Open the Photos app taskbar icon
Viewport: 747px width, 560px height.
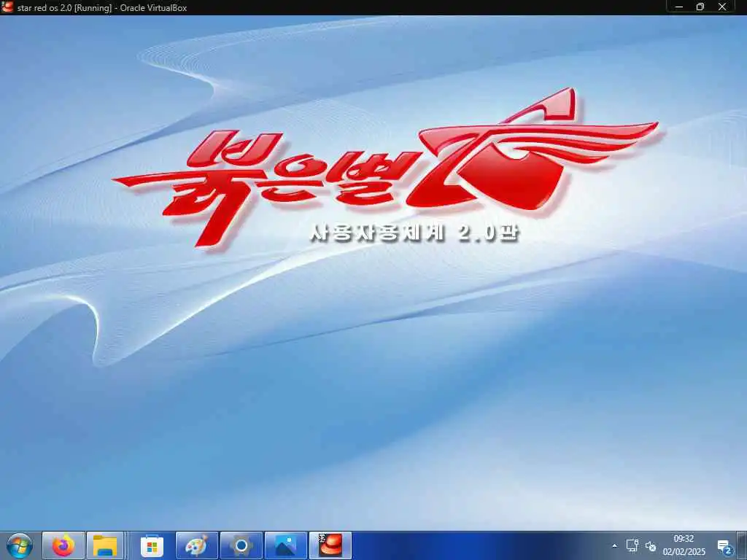[x=285, y=545]
